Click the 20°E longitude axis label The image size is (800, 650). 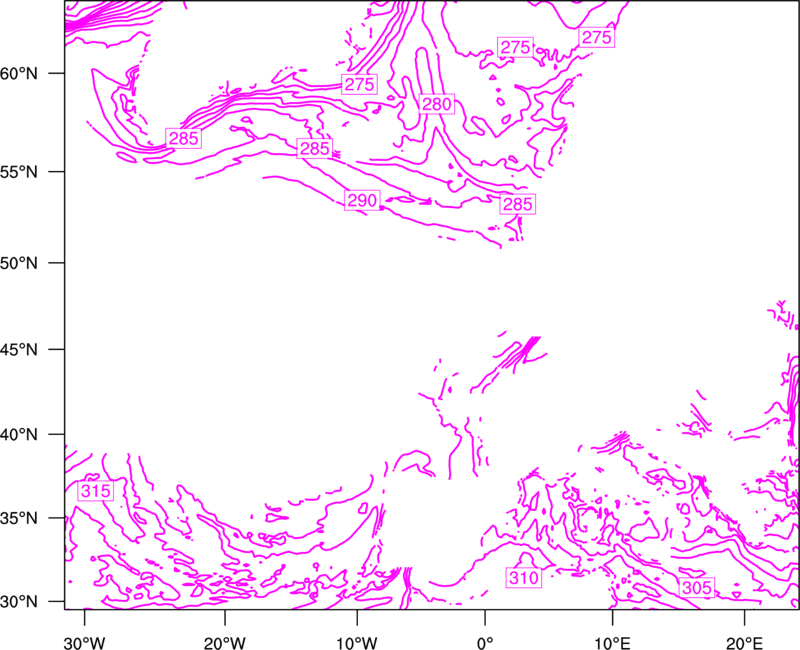[744, 643]
